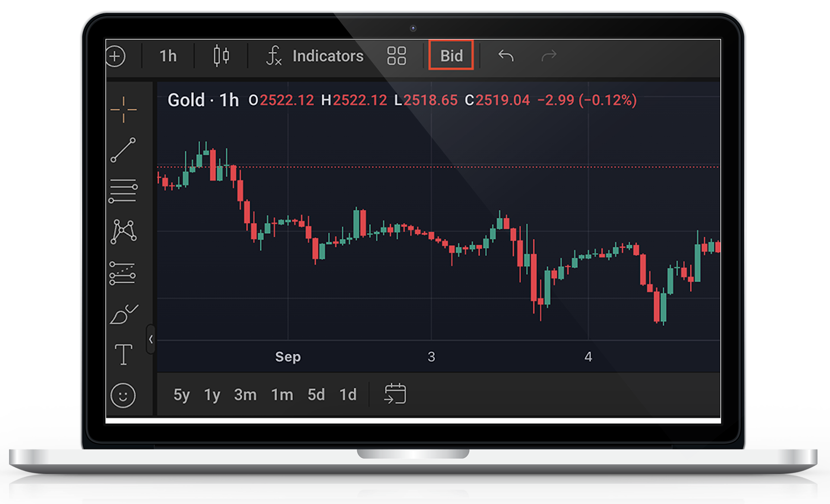Select the Text annotation tool

[124, 355]
